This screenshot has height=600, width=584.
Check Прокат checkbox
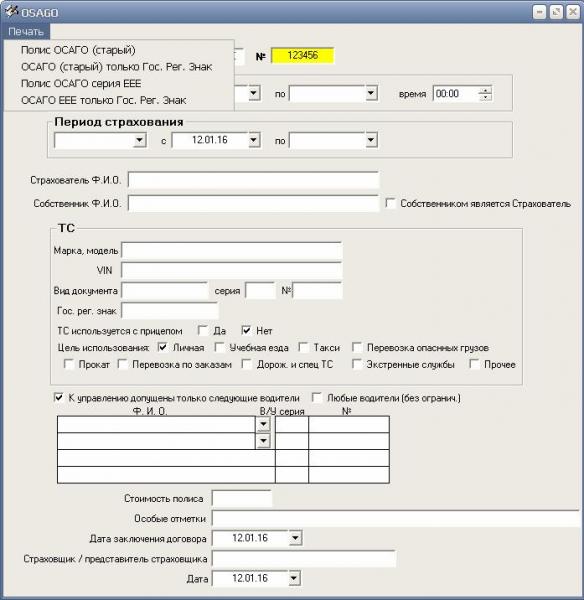[69, 364]
